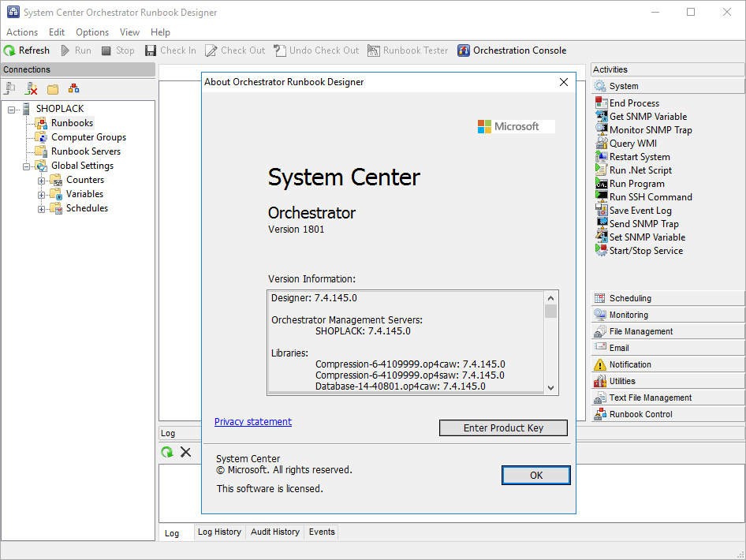The image size is (746, 560).
Task: Expand the Utilities activities category
Action: click(667, 381)
